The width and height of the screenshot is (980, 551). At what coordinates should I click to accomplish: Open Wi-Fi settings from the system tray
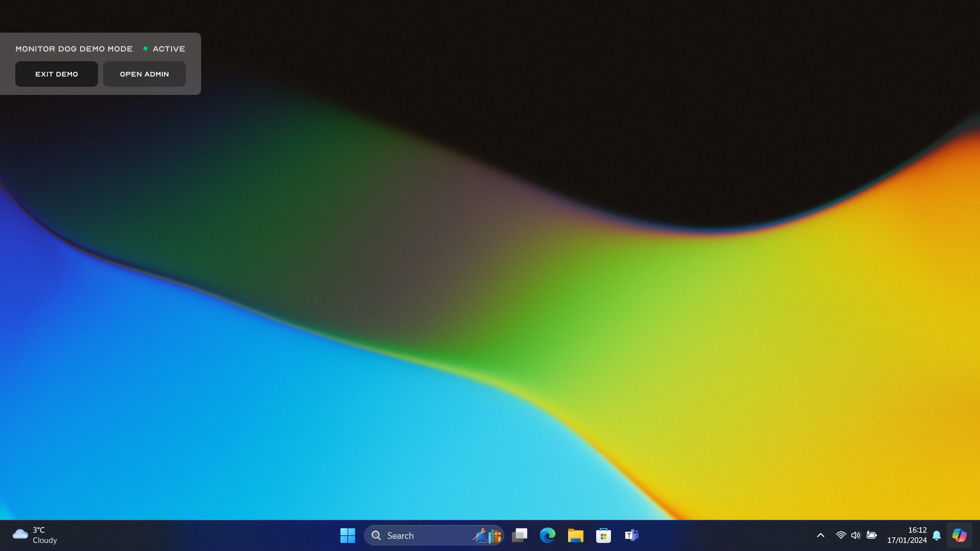click(x=841, y=535)
